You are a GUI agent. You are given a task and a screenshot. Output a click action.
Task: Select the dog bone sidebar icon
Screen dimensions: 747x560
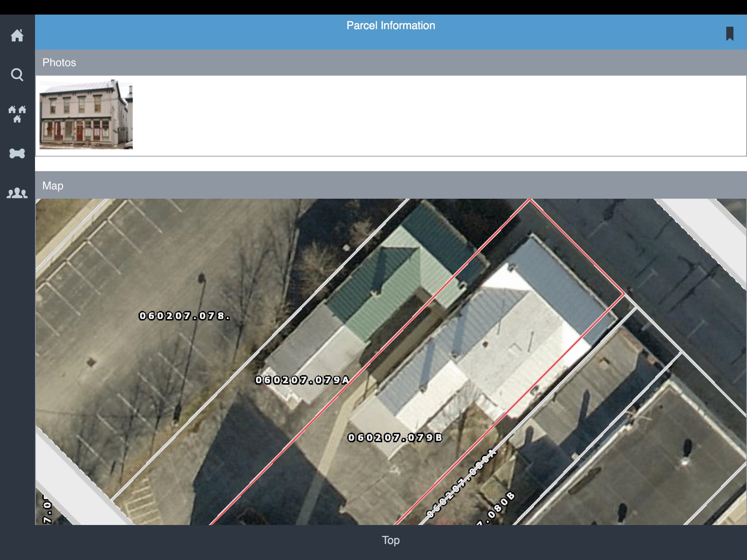(17, 153)
